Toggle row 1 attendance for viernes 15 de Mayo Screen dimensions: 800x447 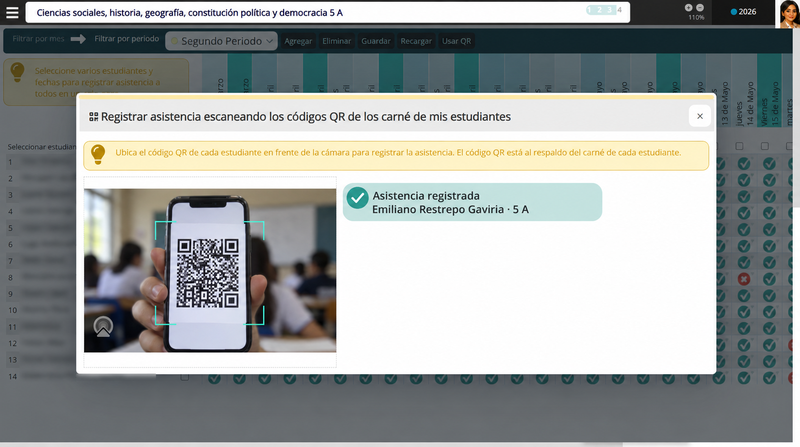point(769,164)
